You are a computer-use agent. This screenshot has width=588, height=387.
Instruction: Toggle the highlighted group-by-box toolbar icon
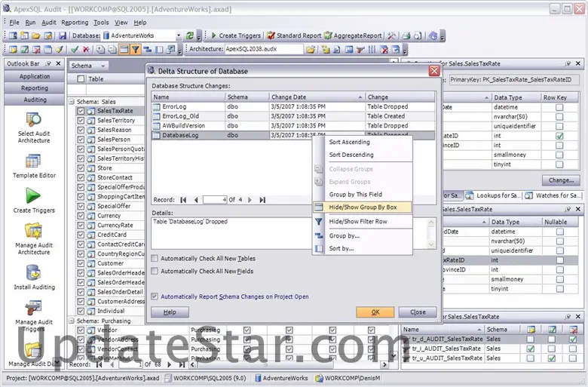[x=124, y=49]
